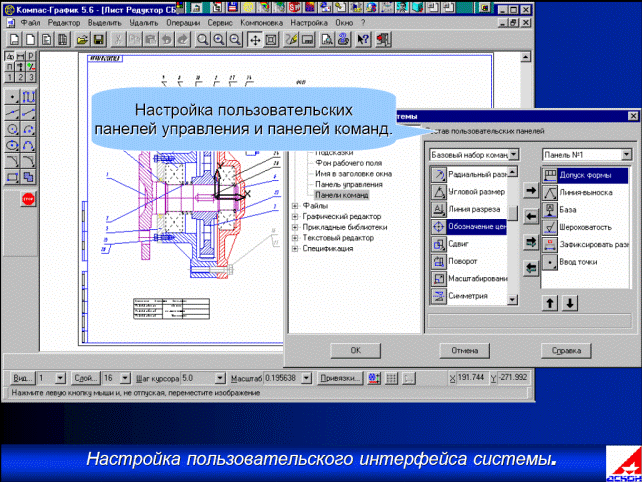
Task: Click the Справка button
Action: pyautogui.click(x=566, y=351)
